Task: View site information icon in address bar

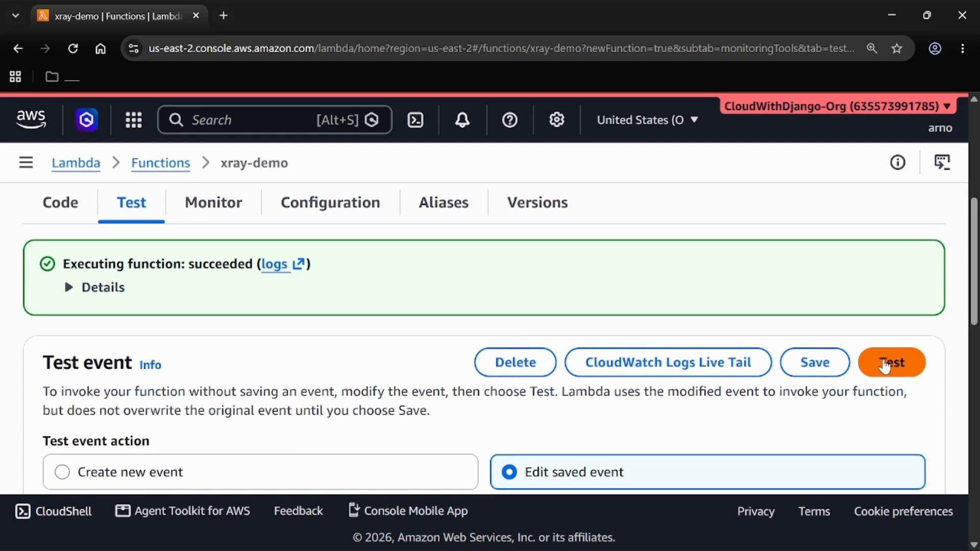Action: tap(133, 48)
